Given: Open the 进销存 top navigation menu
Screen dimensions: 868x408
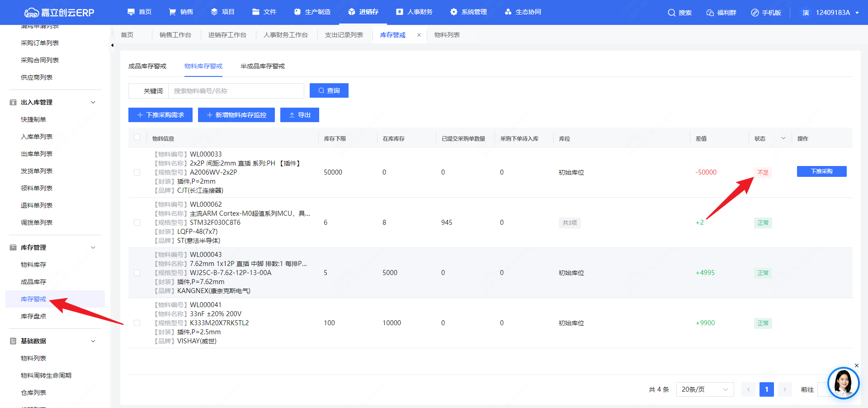Looking at the screenshot, I should 363,12.
